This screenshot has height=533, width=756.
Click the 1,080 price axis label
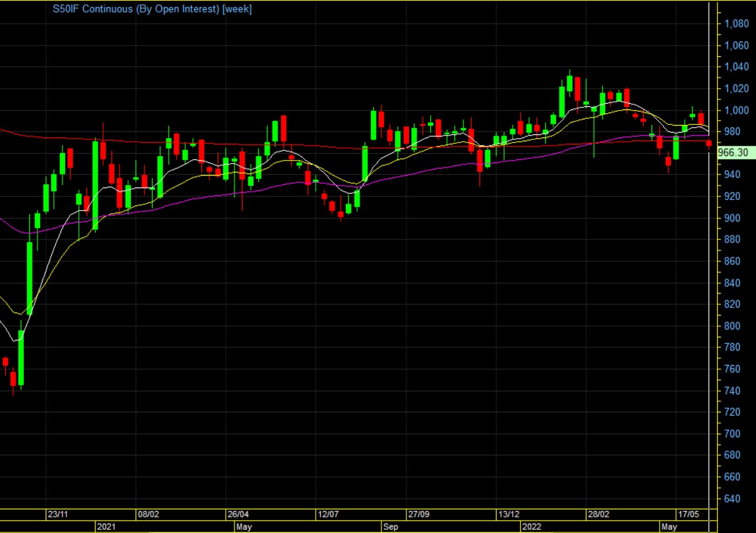736,24
